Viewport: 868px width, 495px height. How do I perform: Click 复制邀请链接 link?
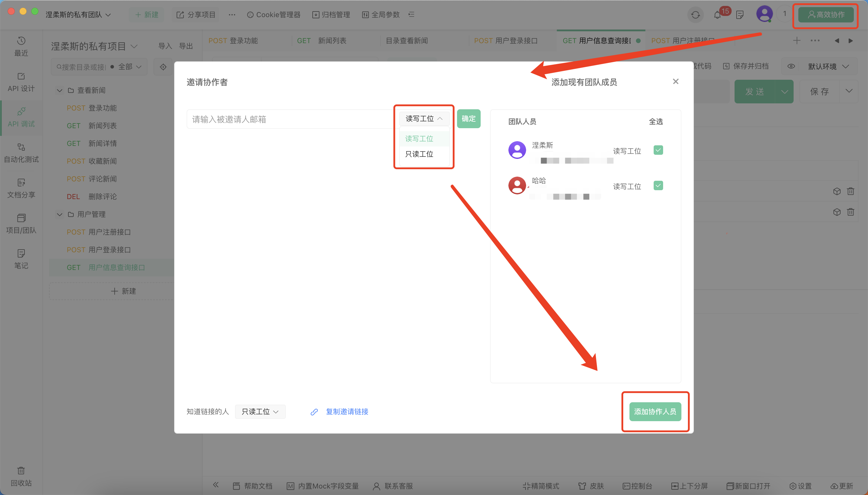coord(347,411)
